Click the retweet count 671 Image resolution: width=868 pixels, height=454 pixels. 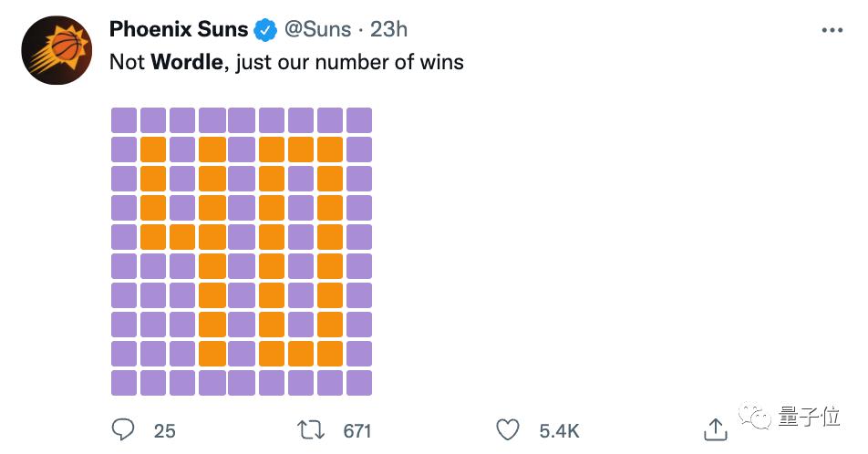tap(357, 430)
